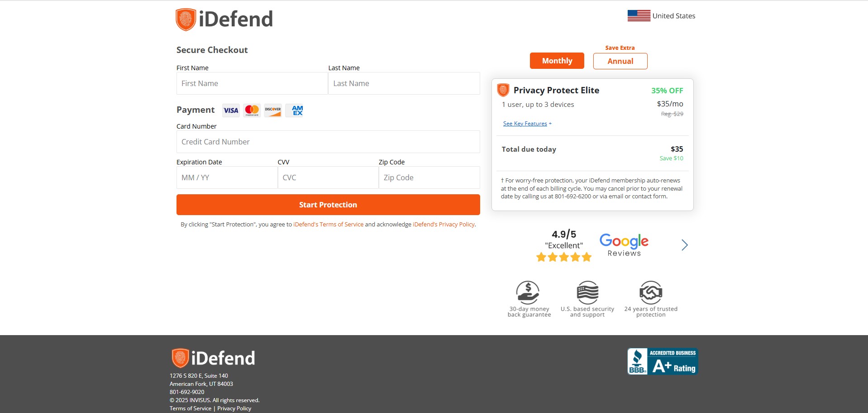Screen dimensions: 868x413
Task: Click the United States flag icon
Action: [639, 16]
